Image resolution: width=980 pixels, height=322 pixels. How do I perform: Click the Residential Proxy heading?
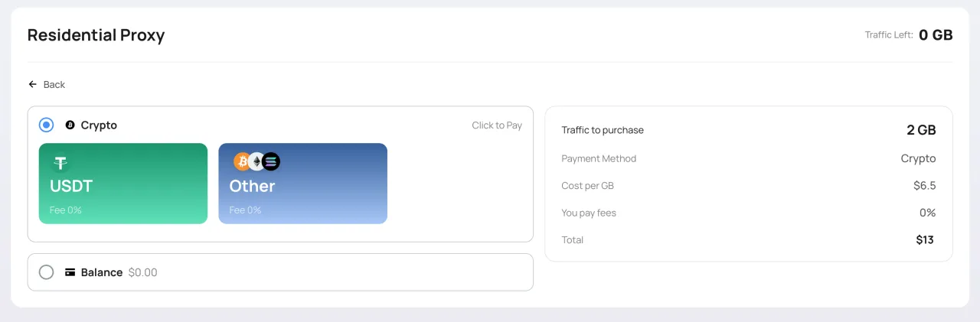tap(96, 35)
